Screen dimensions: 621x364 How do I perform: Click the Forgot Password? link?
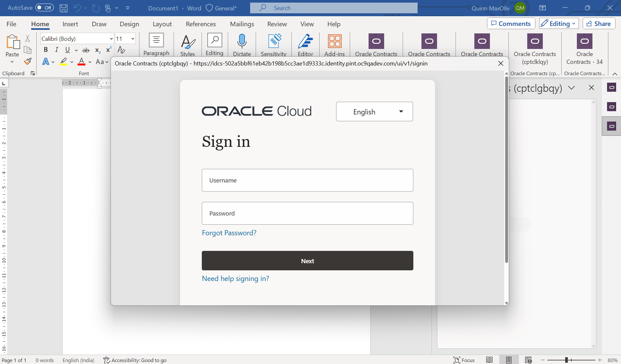coord(229,233)
